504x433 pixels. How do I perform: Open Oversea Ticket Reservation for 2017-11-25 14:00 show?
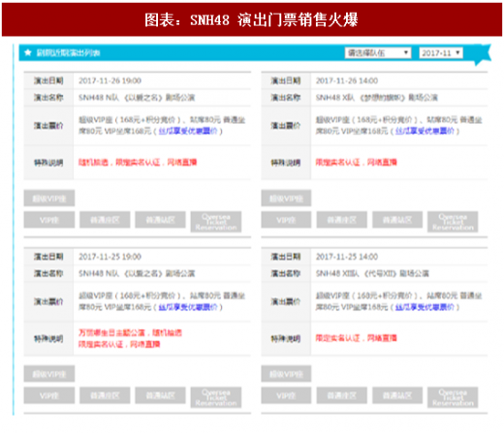point(453,397)
